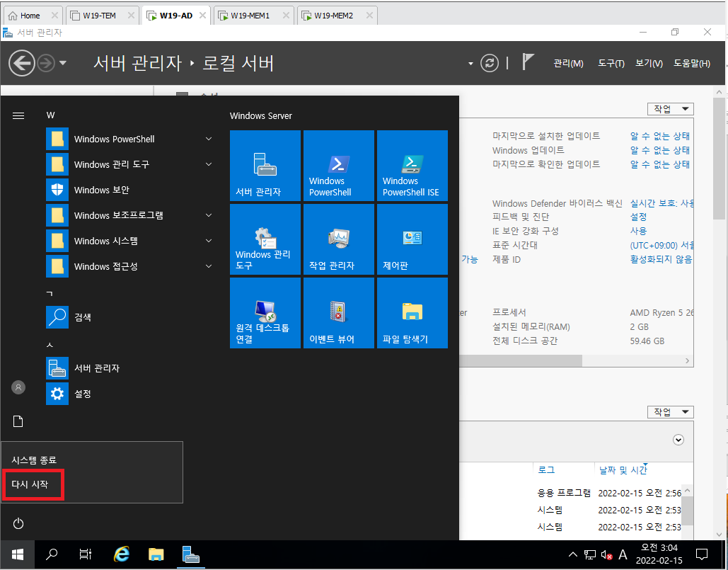Screen dimensions: 728x570
Task: Click the back arrow in Server Manager
Action: [22, 63]
